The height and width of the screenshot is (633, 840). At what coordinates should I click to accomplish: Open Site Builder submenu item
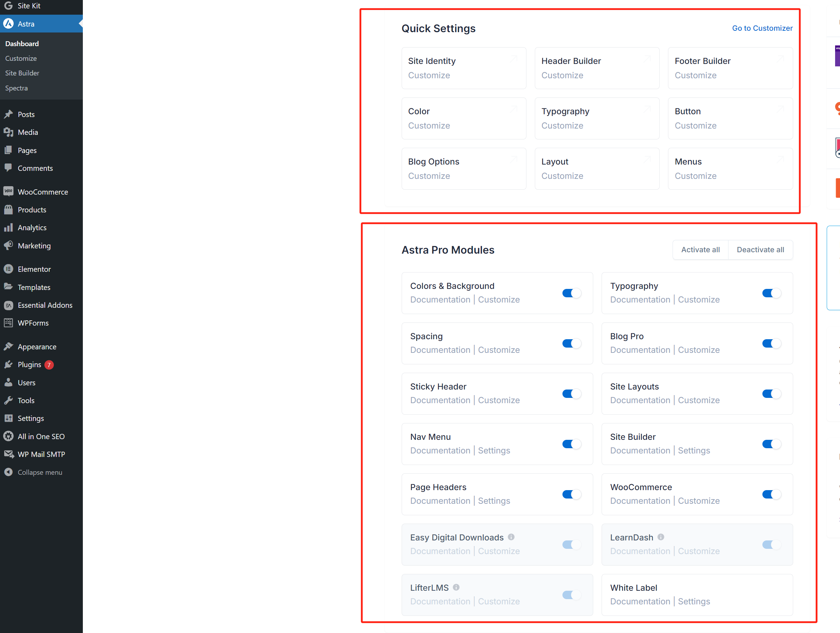pyautogui.click(x=22, y=73)
